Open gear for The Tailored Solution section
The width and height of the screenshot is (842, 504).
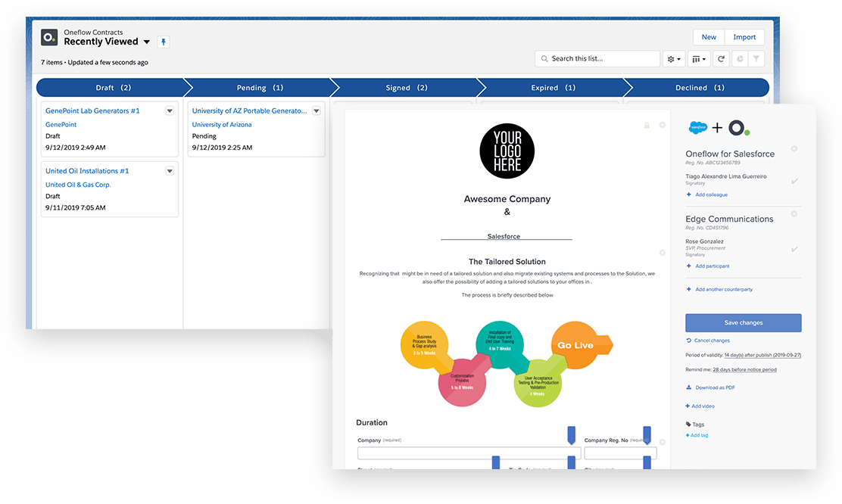(x=662, y=252)
